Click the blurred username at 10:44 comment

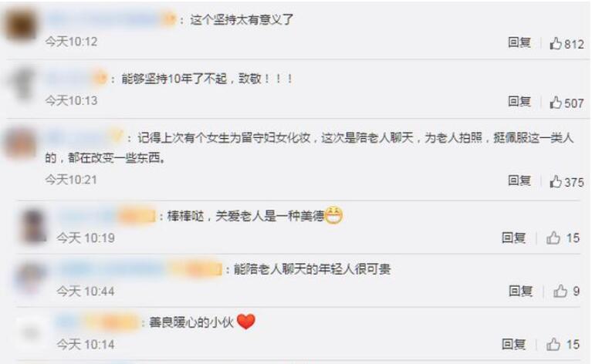tap(139, 269)
